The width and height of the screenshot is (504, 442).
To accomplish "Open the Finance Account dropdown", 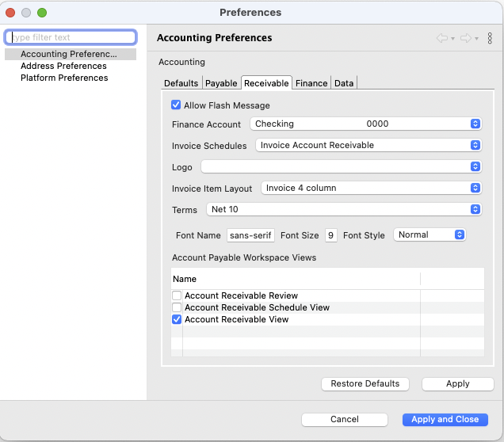I will [x=365, y=124].
